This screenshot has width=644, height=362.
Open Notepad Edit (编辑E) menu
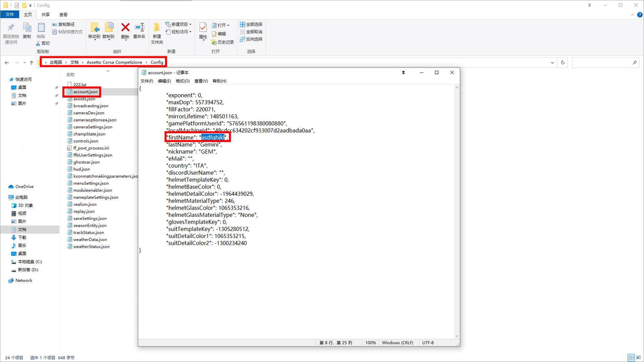(164, 81)
